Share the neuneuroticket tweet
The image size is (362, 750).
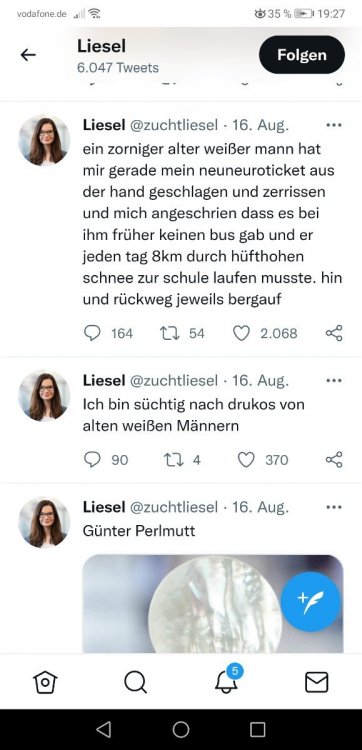[334, 333]
